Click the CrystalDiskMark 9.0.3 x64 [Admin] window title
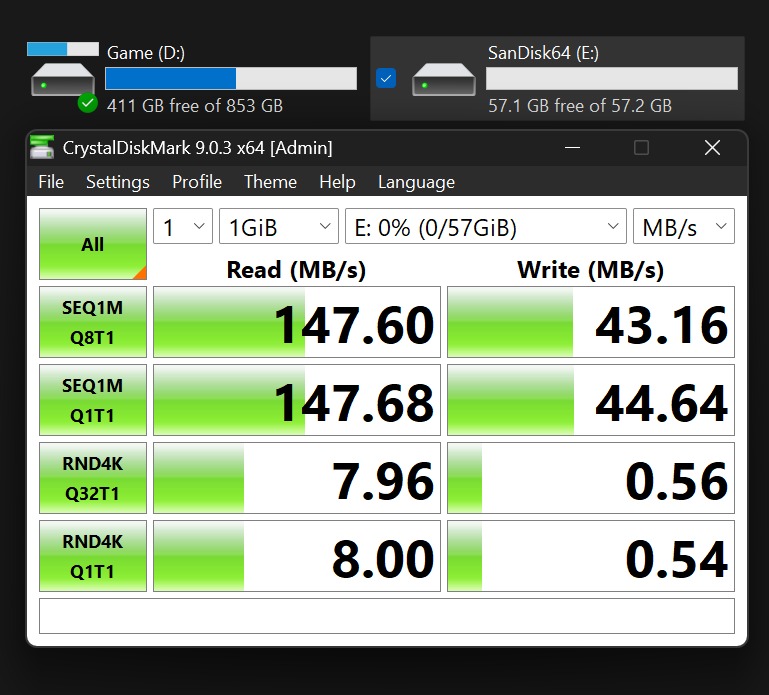Viewport: 769px width, 695px height. tap(197, 148)
